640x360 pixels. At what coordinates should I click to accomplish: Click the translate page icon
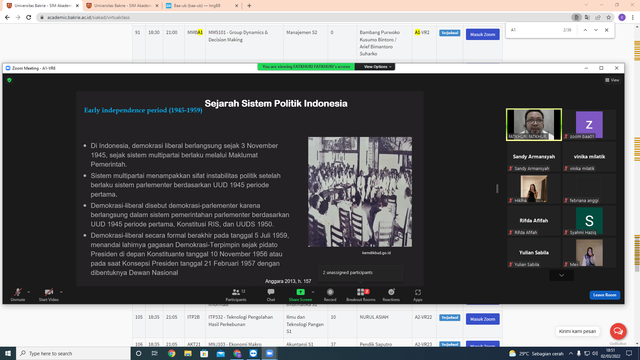pos(587,18)
